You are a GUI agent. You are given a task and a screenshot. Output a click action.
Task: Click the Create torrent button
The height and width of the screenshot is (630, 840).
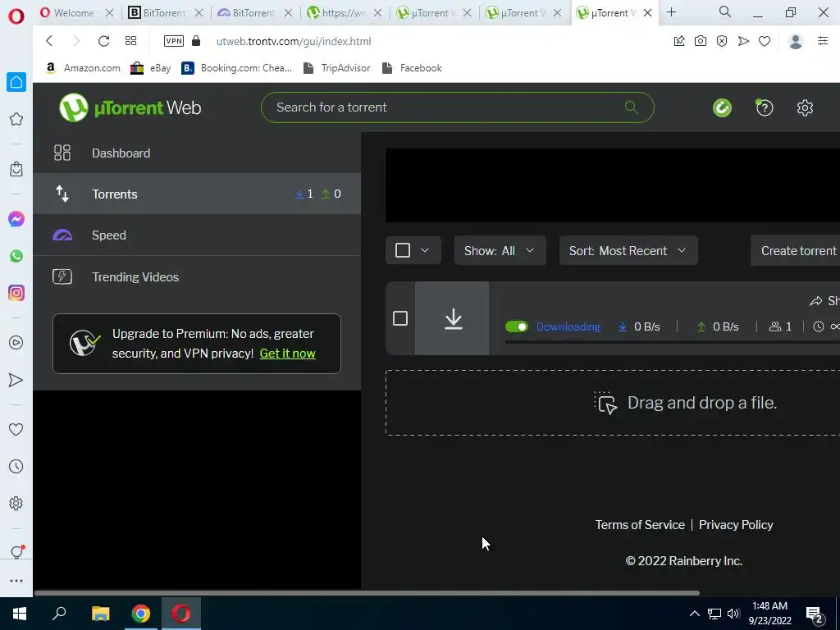coord(797,251)
